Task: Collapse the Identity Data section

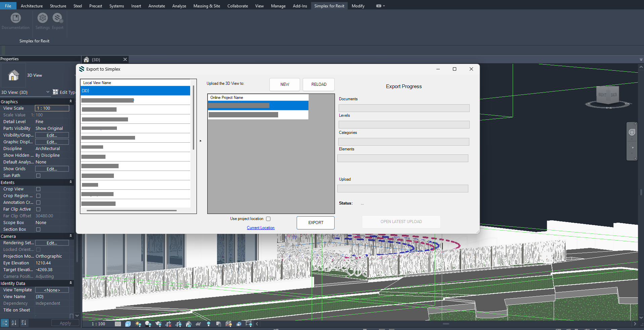Action: point(71,283)
